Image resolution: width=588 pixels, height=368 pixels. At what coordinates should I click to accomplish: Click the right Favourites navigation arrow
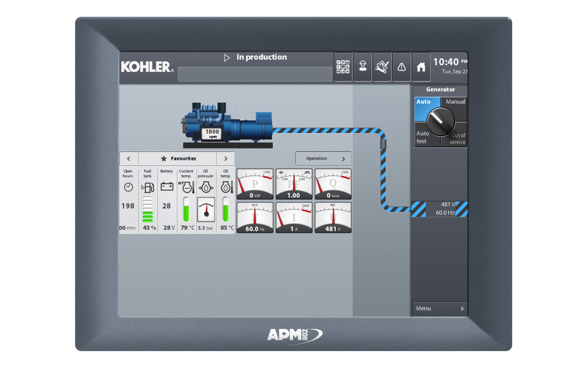click(225, 159)
